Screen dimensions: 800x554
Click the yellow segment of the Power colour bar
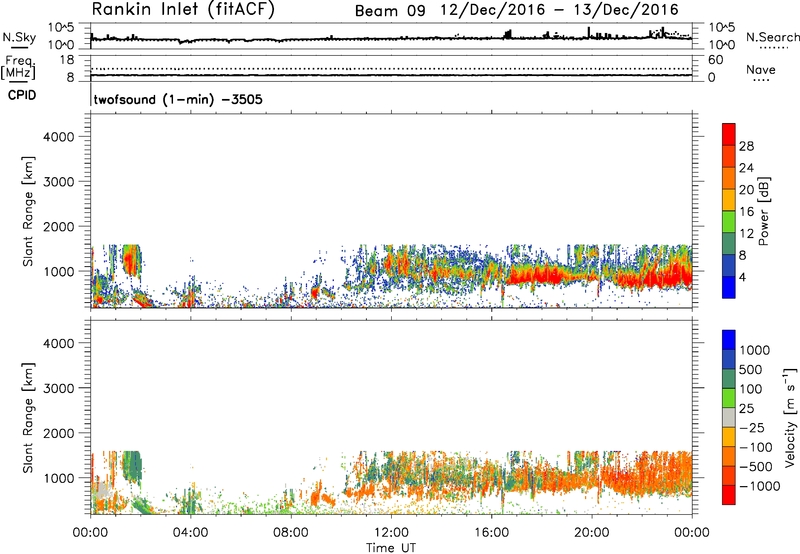[x=729, y=199]
